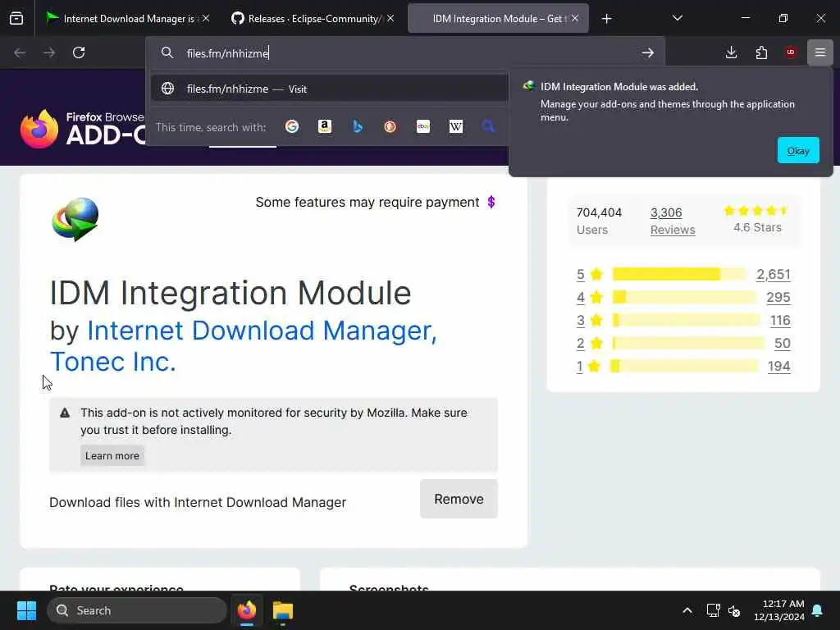Search this time with Bing
This screenshot has height=630, width=840.
click(x=358, y=126)
